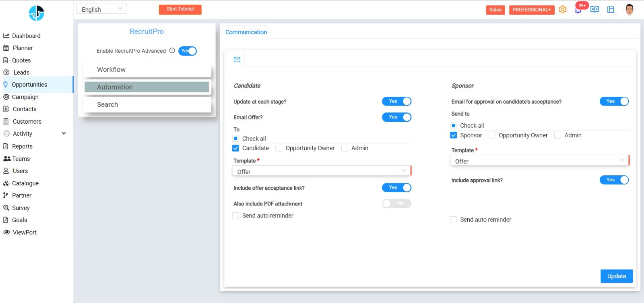Check Opportunity Owner under Sponsor section
Image resolution: width=644 pixels, height=303 pixels.
pos(492,135)
